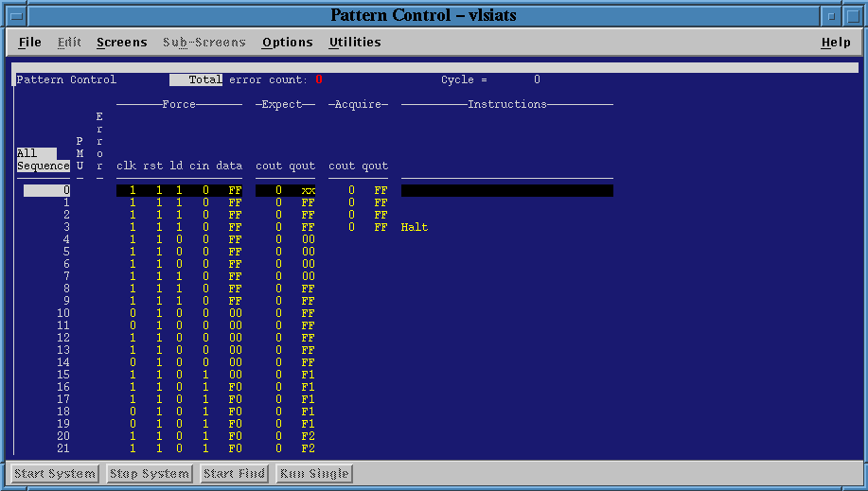Select sequence row number 8
Screen dimensions: 868x491
66,289
